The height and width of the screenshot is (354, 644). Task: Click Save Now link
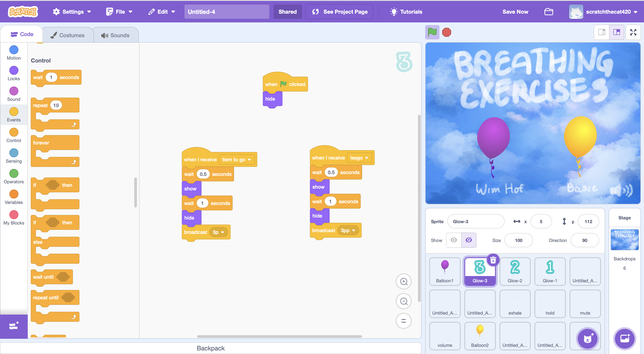515,12
